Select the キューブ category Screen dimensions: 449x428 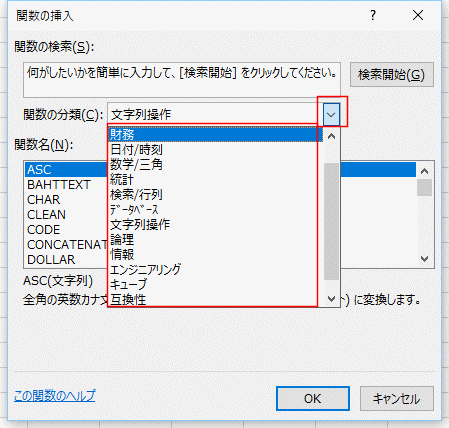pos(215,285)
